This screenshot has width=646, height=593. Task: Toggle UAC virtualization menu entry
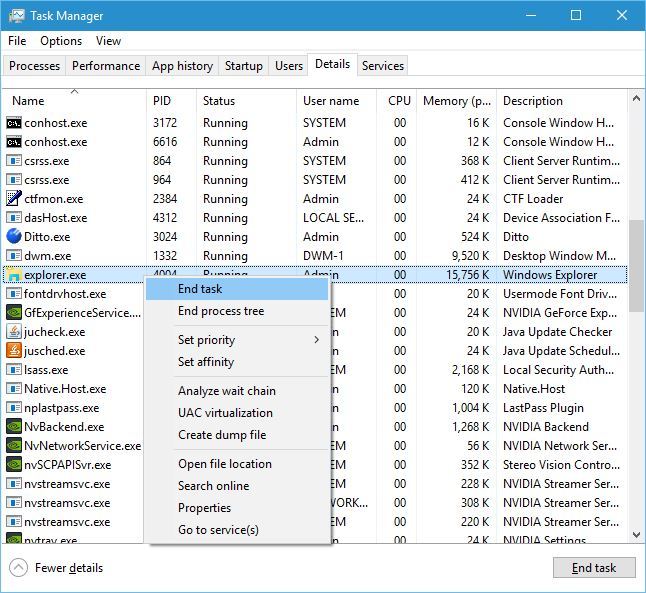(237, 413)
